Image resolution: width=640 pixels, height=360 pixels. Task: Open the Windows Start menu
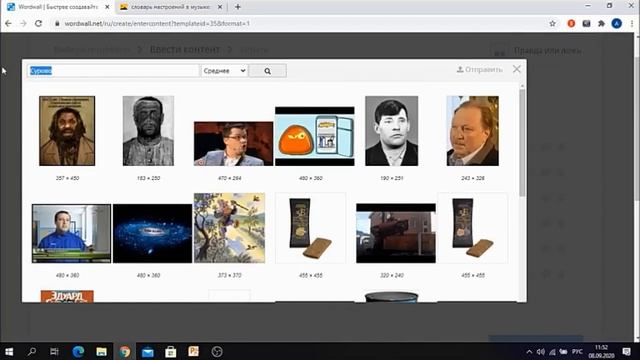9,351
